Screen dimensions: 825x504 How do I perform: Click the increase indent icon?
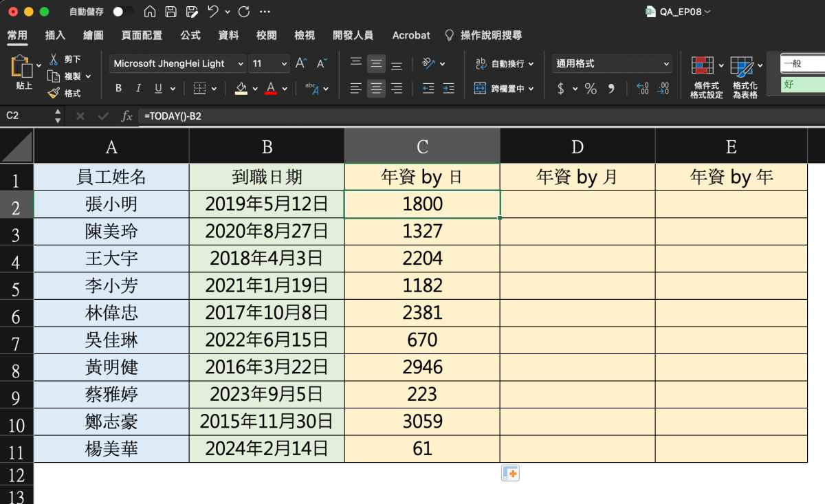(x=448, y=88)
